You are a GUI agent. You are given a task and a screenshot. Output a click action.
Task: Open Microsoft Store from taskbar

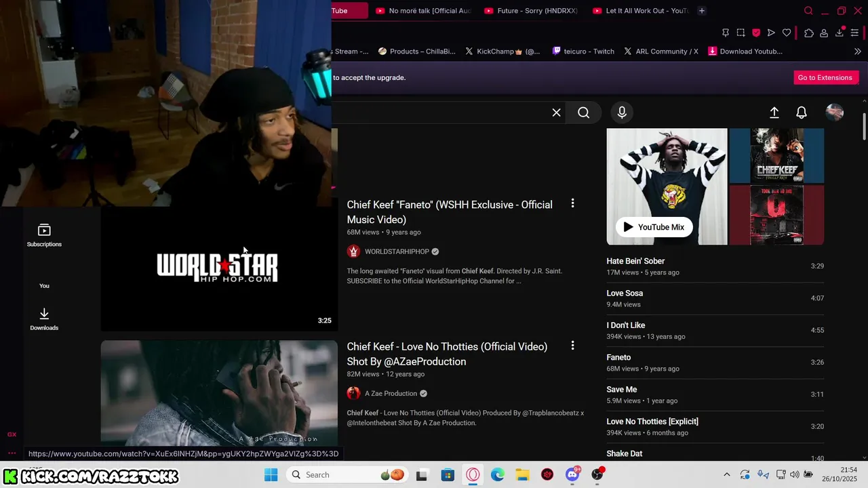(x=448, y=474)
